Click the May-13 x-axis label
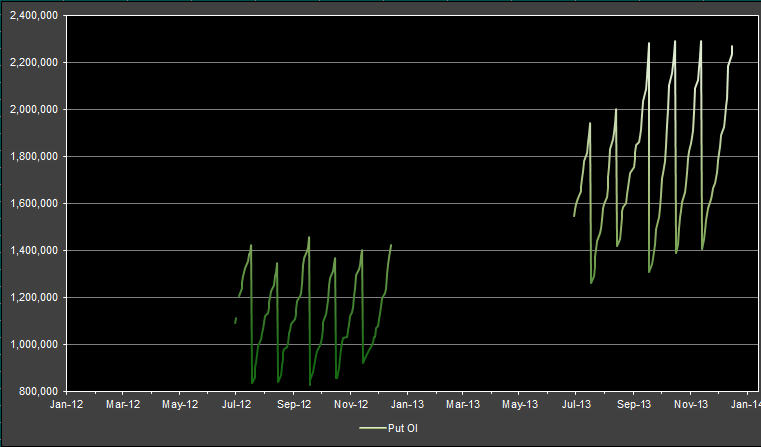Image resolution: width=761 pixels, height=447 pixels. pyautogui.click(x=520, y=404)
